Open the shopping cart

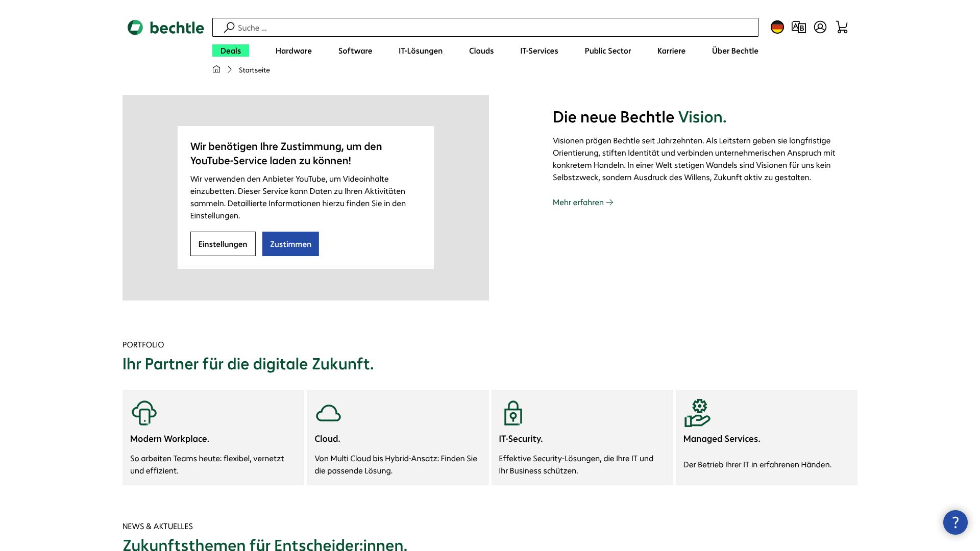(x=842, y=27)
